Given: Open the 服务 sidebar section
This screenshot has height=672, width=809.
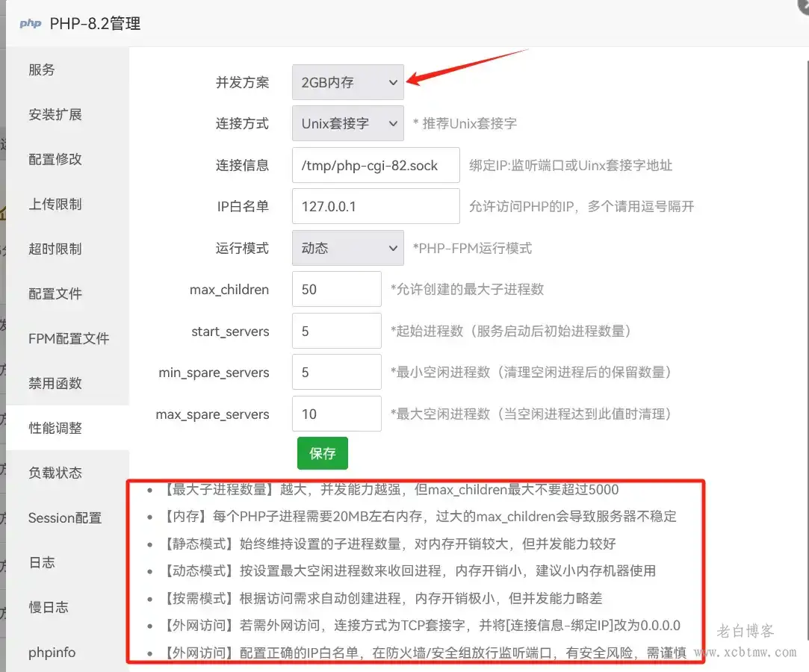Looking at the screenshot, I should pos(41,69).
